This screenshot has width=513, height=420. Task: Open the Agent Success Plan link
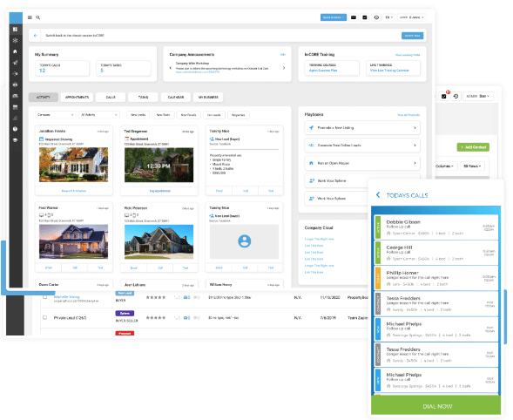(x=323, y=71)
